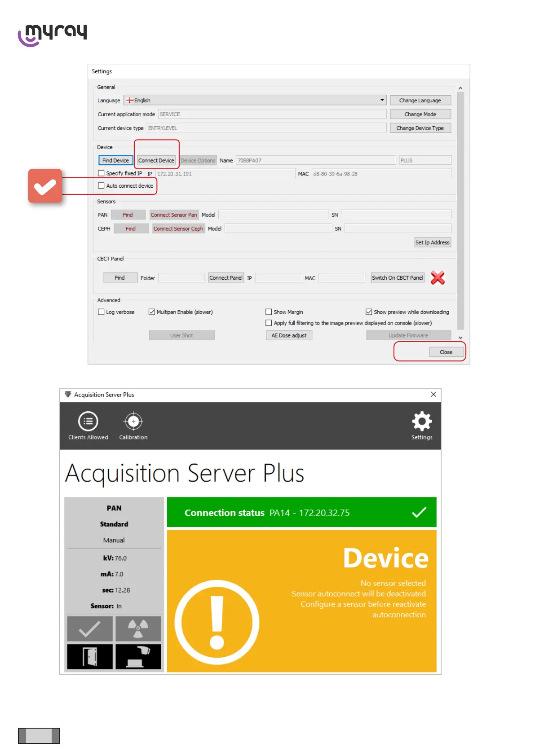This screenshot has height=756, width=535.
Task: Click the CEPH sensor SN field
Action: (398, 229)
